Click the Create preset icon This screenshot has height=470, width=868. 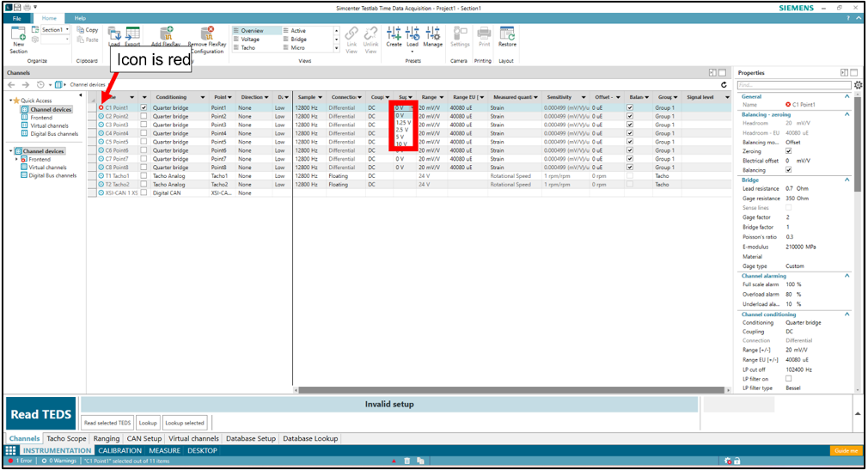pyautogui.click(x=394, y=33)
